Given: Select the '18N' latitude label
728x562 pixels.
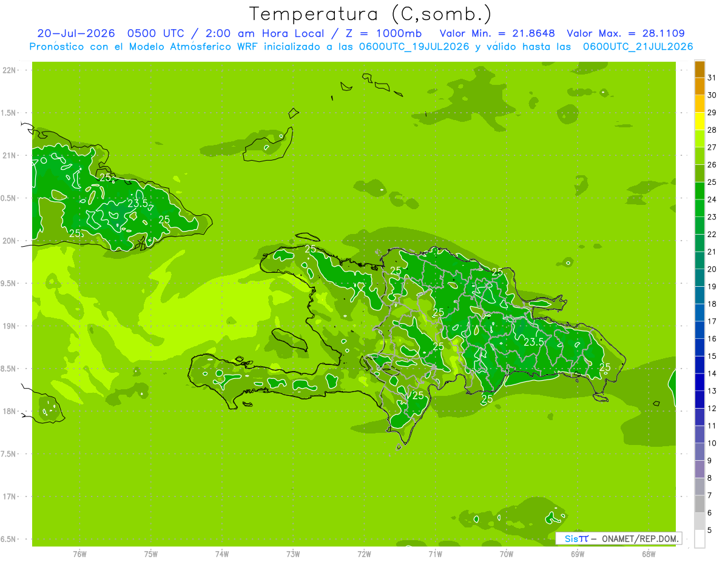Looking at the screenshot, I should click(x=10, y=411).
